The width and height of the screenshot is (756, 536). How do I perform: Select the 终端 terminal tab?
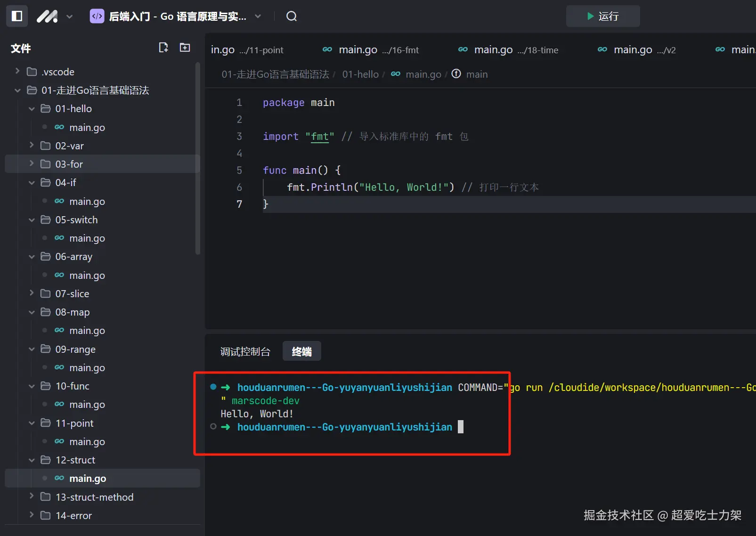click(301, 351)
